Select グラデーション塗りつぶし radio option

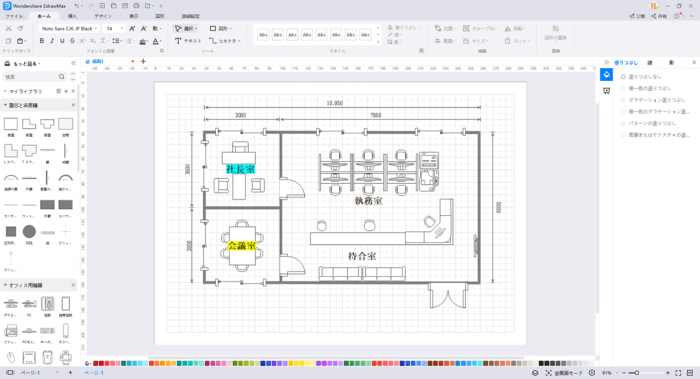pyautogui.click(x=623, y=100)
